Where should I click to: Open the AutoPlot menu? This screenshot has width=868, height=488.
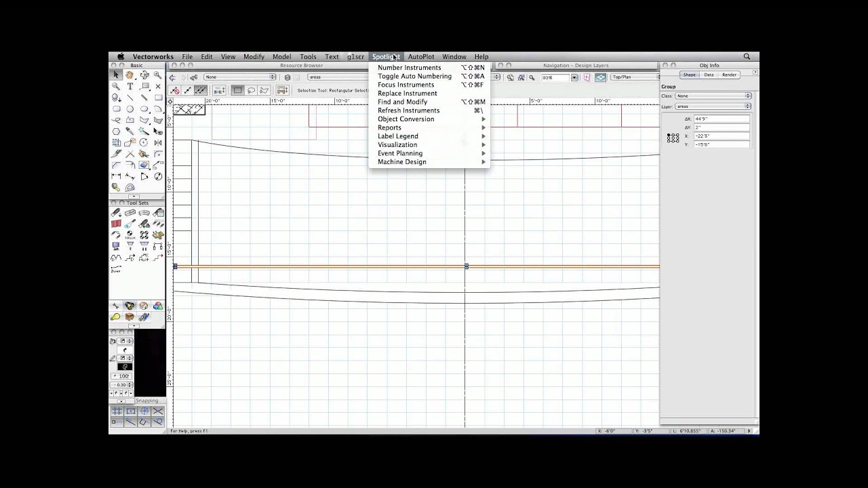[x=420, y=57]
